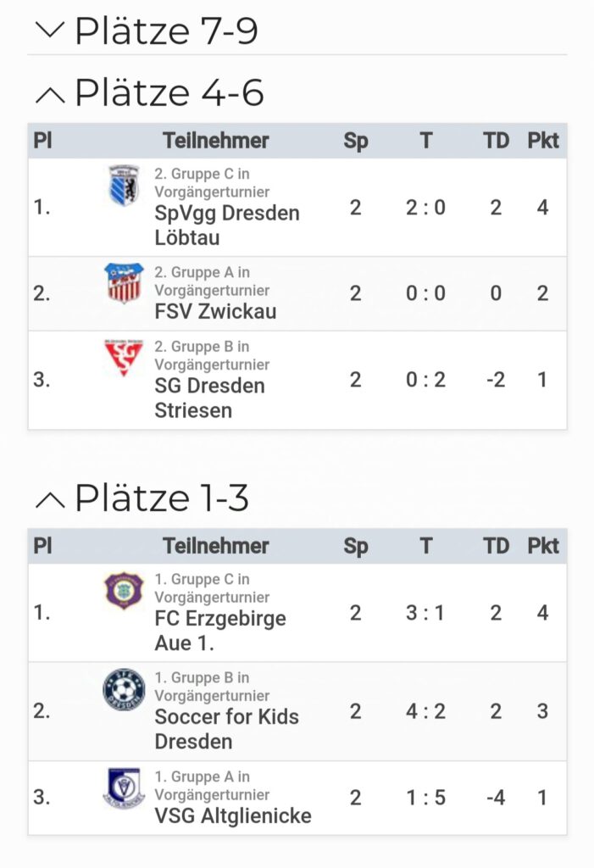Image resolution: width=594 pixels, height=868 pixels.
Task: Click the Teilnehmer header in Plätze 1-3 table
Action: coord(216,546)
